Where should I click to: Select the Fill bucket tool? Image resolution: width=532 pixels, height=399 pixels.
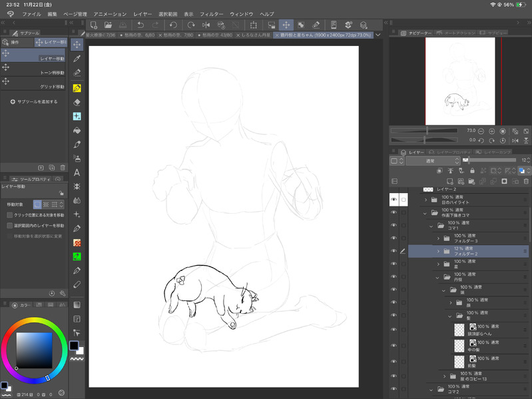click(77, 130)
